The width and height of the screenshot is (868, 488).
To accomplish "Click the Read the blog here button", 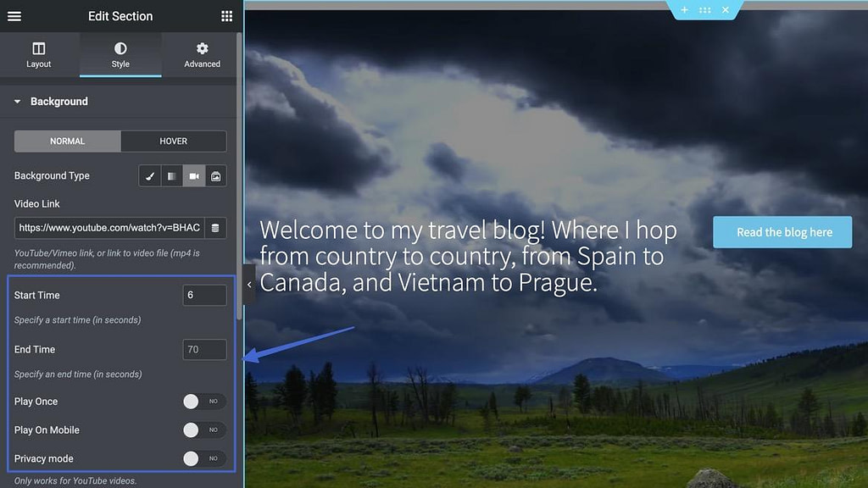I will click(x=782, y=231).
